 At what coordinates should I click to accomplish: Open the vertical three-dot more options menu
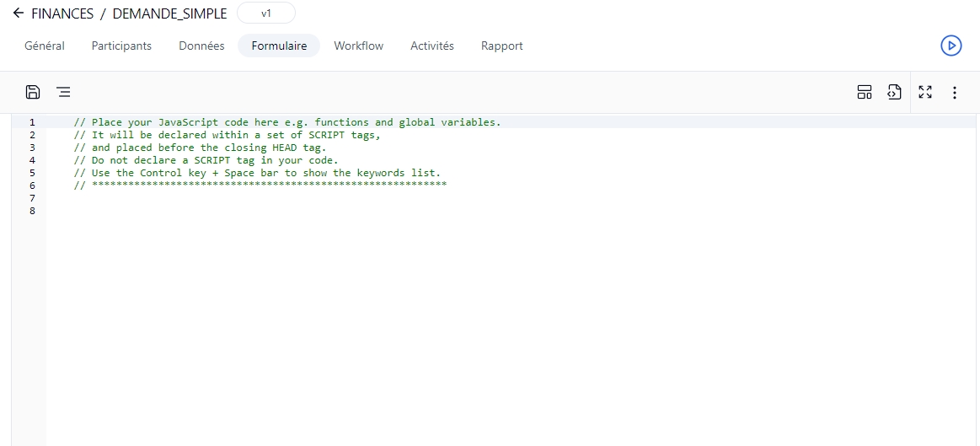point(954,93)
